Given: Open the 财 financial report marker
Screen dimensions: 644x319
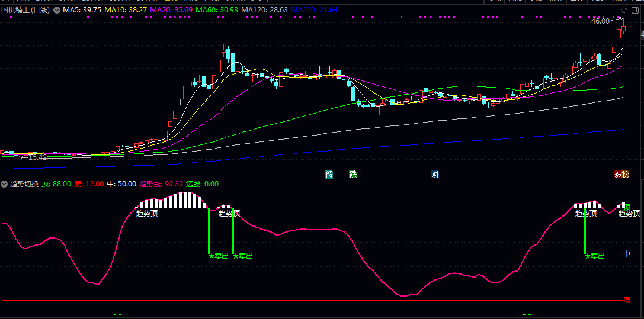Looking at the screenshot, I should (435, 175).
